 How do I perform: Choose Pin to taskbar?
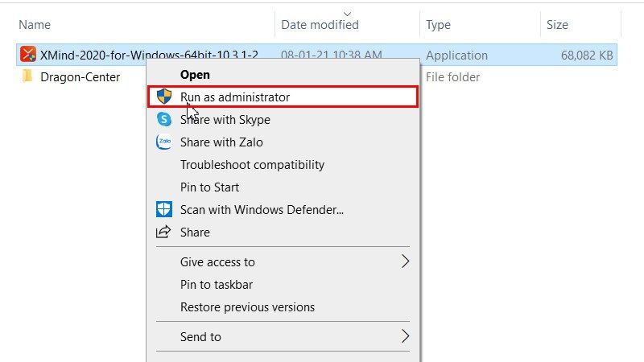(x=217, y=285)
